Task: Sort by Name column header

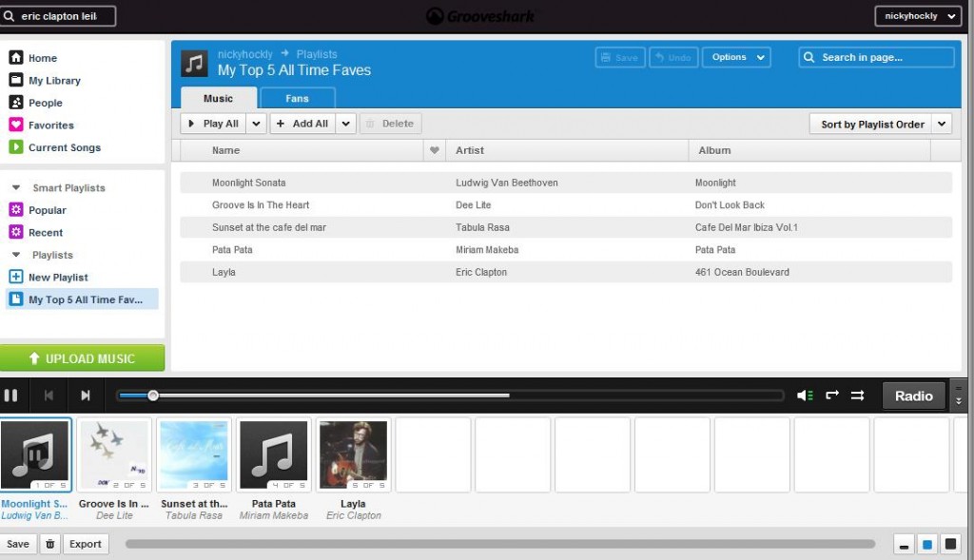Action: 302,150
